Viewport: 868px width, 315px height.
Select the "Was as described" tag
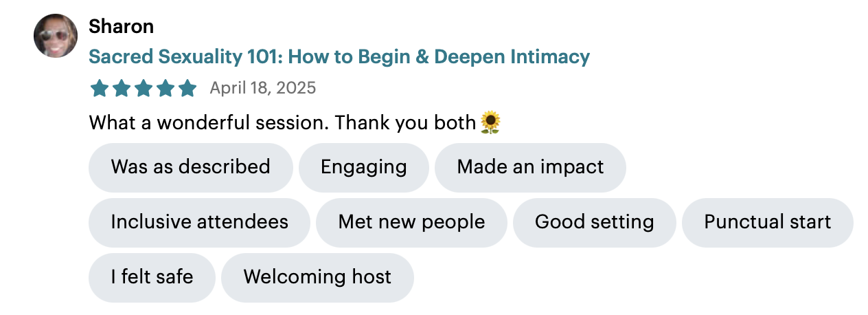tap(191, 167)
